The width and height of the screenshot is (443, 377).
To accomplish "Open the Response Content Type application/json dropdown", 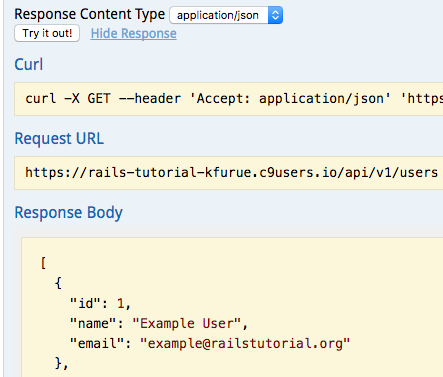I will click(x=226, y=15).
